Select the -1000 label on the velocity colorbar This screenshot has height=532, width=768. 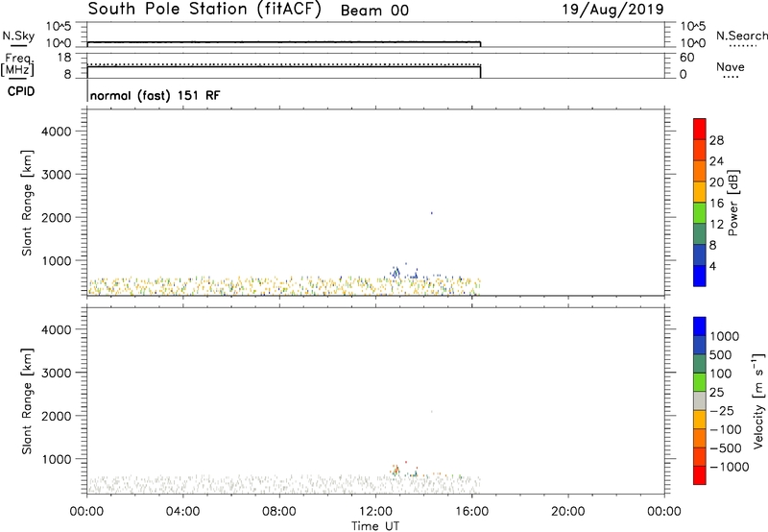point(730,467)
